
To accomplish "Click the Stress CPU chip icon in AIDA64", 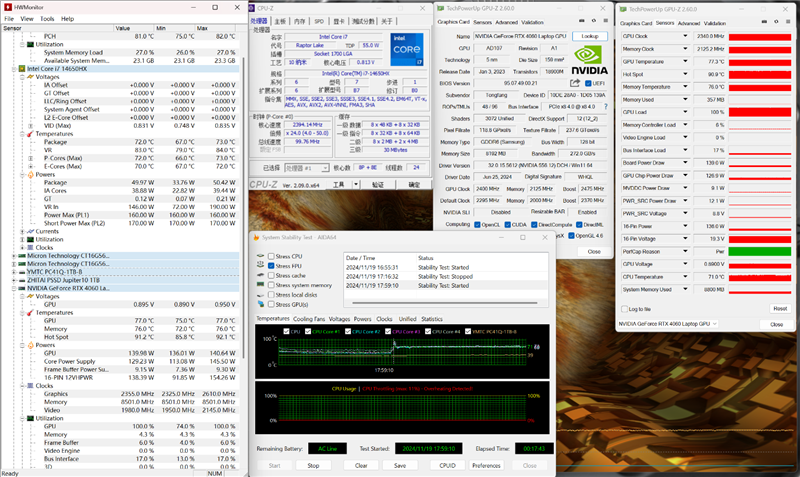I will tap(261, 256).
